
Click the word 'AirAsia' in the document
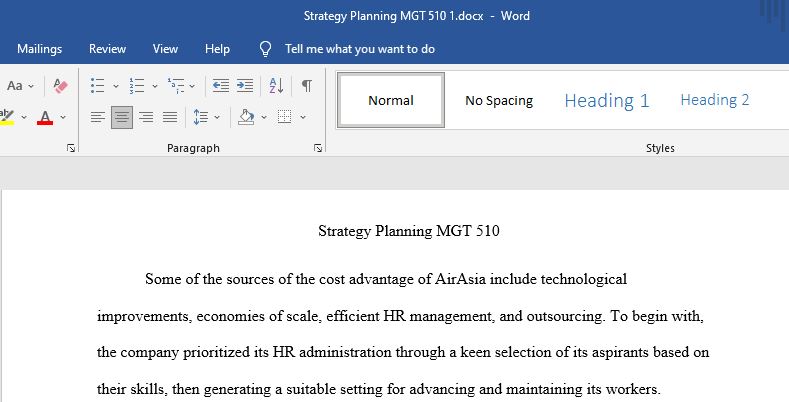460,279
